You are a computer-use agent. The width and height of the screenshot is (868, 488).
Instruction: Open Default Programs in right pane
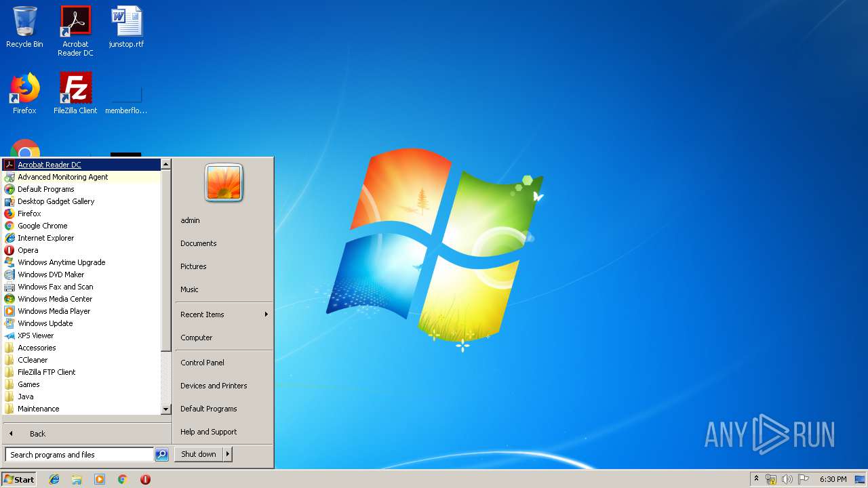(x=224, y=409)
